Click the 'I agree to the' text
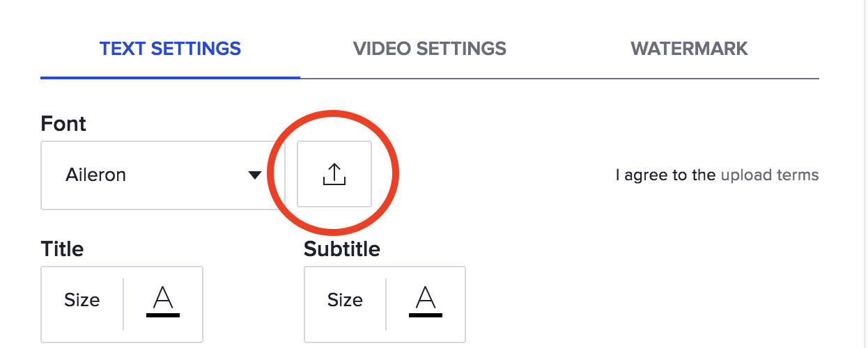Screen dimensions: 868x348 pyautogui.click(x=665, y=175)
